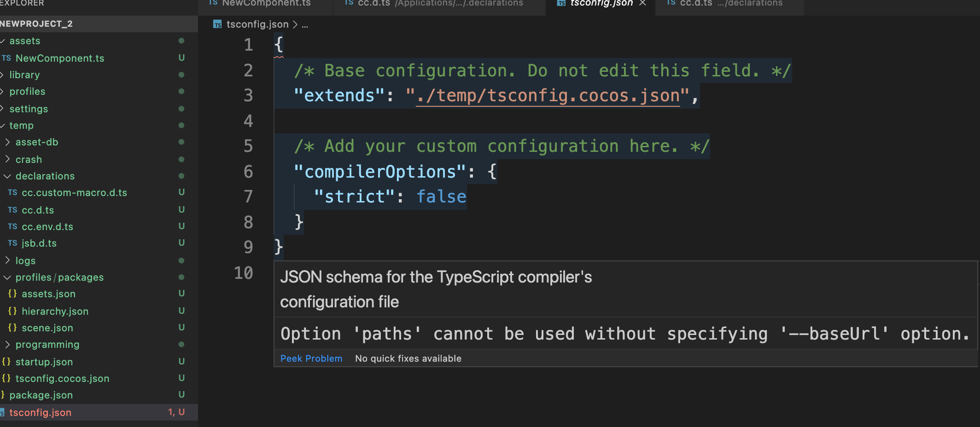Click the TS icon next to cc.custom-macro.d.ts
This screenshot has height=427, width=980.
(x=12, y=192)
